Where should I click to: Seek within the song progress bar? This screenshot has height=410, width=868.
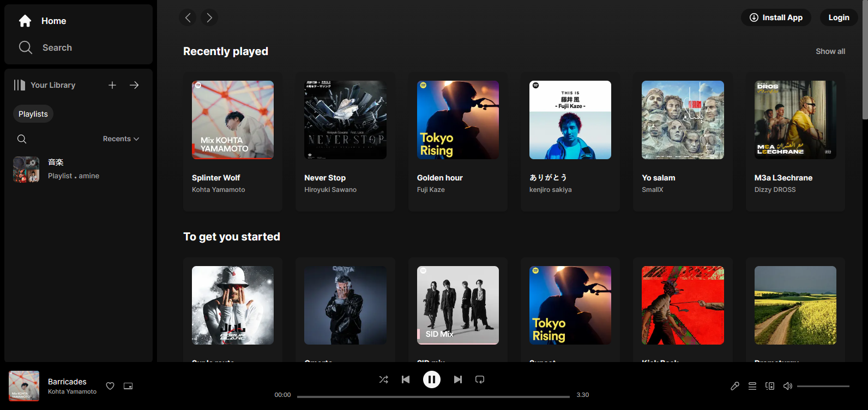(x=433, y=397)
